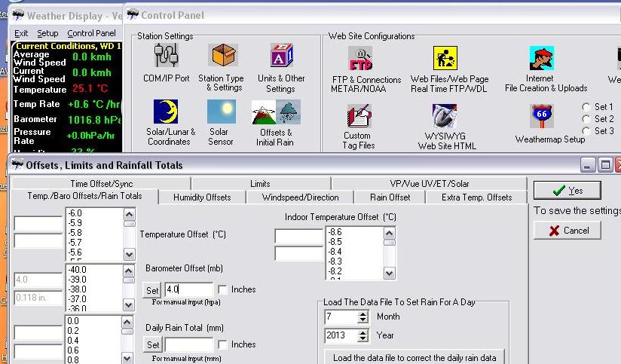
Task: Enable Inches checkbox for Barometer Offset
Action: tap(222, 289)
